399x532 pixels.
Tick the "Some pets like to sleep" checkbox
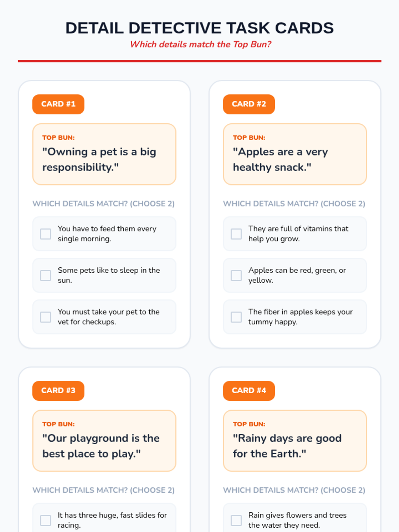(x=46, y=276)
